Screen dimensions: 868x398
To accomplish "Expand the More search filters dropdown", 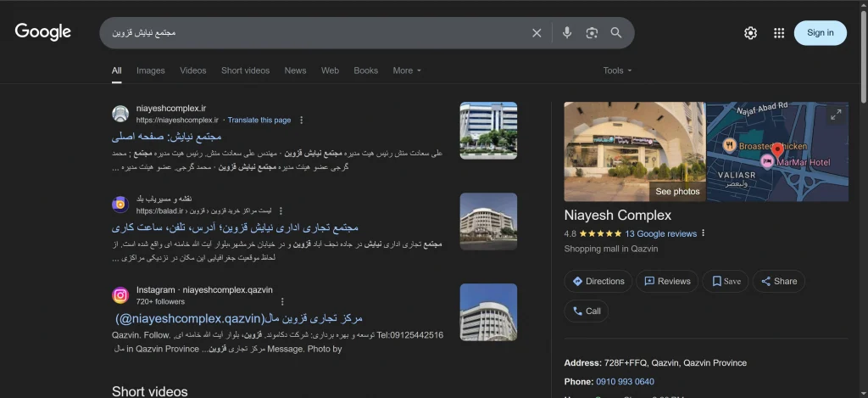I will tap(407, 71).
